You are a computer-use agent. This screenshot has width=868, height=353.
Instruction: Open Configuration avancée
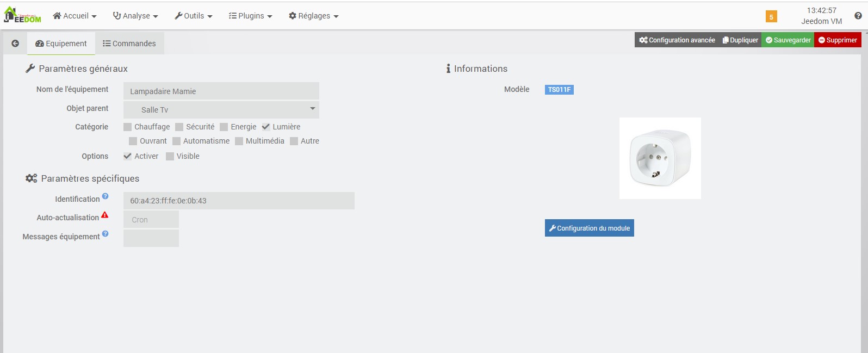[677, 40]
